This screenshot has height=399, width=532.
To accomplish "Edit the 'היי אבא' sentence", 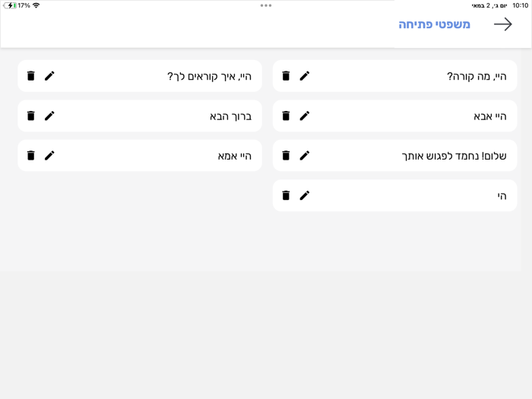I will [x=305, y=116].
